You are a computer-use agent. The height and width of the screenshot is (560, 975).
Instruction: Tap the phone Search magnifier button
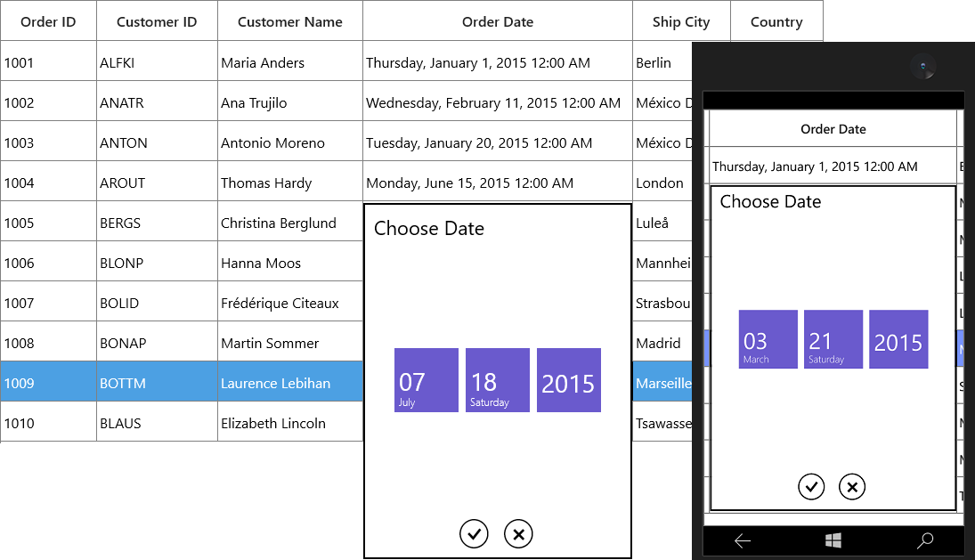click(x=924, y=540)
